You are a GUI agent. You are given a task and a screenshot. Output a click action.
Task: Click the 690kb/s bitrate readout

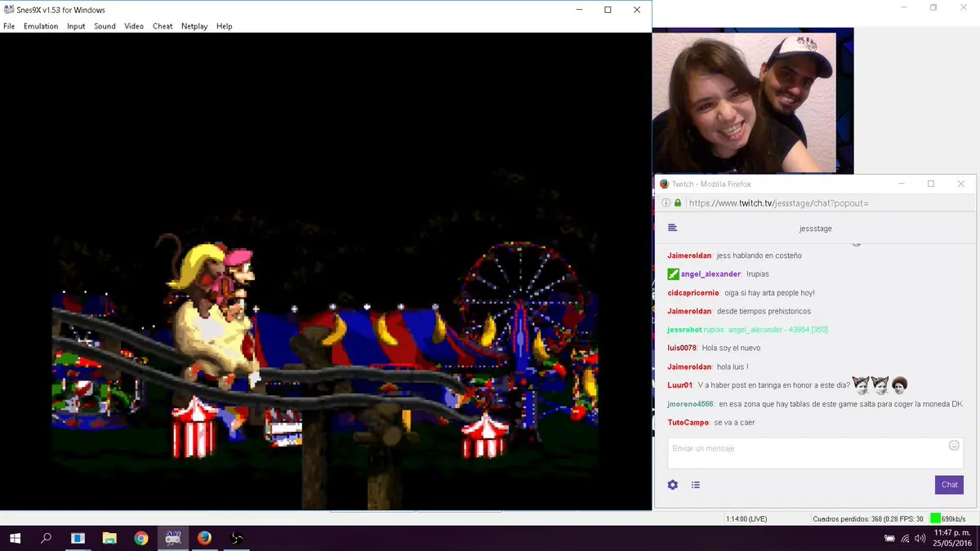tap(953, 519)
